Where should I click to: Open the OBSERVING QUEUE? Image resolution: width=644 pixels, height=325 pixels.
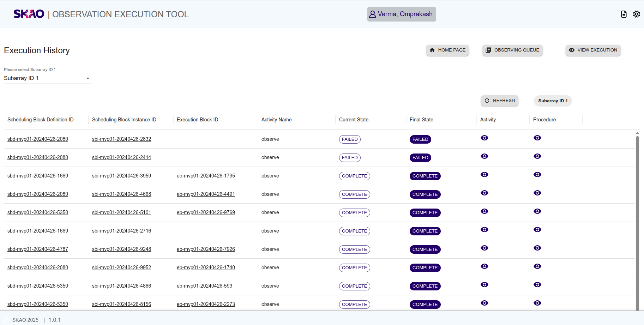[x=512, y=50]
